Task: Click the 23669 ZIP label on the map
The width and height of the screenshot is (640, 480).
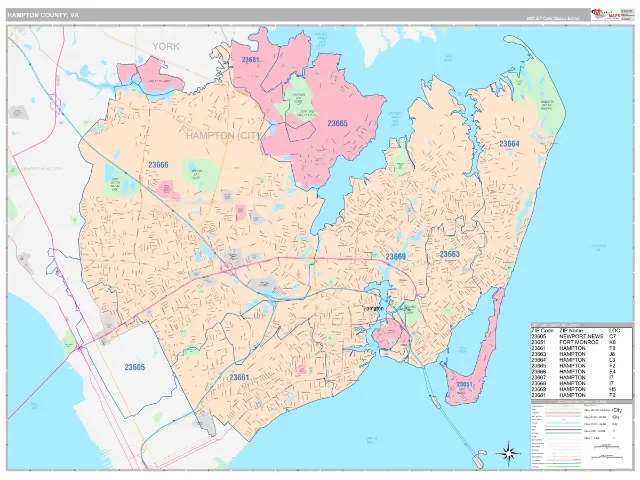Action: (x=396, y=256)
